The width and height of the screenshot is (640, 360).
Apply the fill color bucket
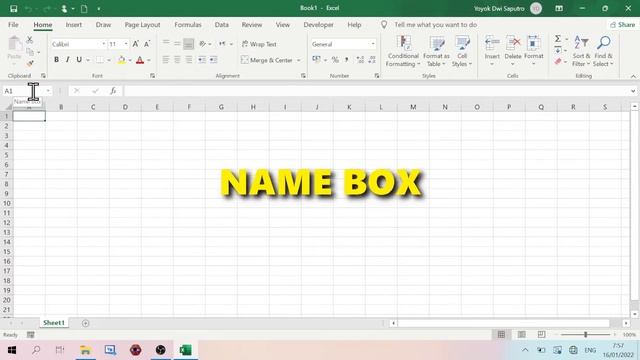point(122,60)
